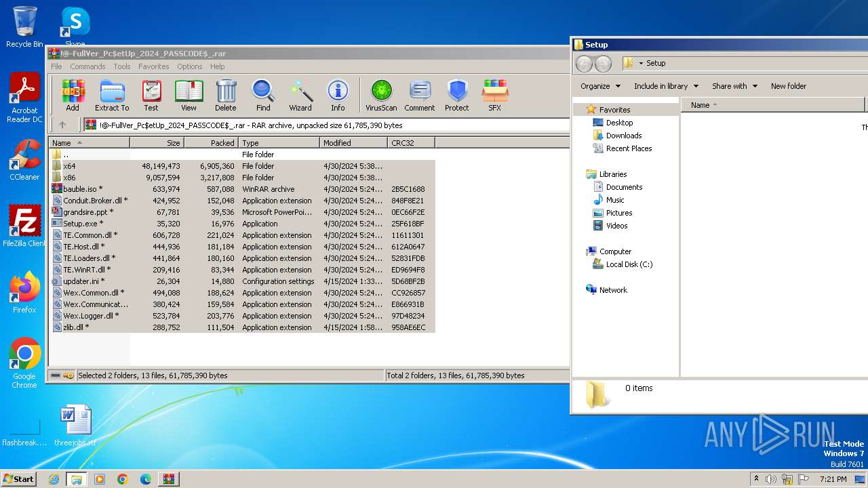Run VirusScan from the toolbar
The width and height of the screenshot is (868, 488).
click(x=381, y=96)
